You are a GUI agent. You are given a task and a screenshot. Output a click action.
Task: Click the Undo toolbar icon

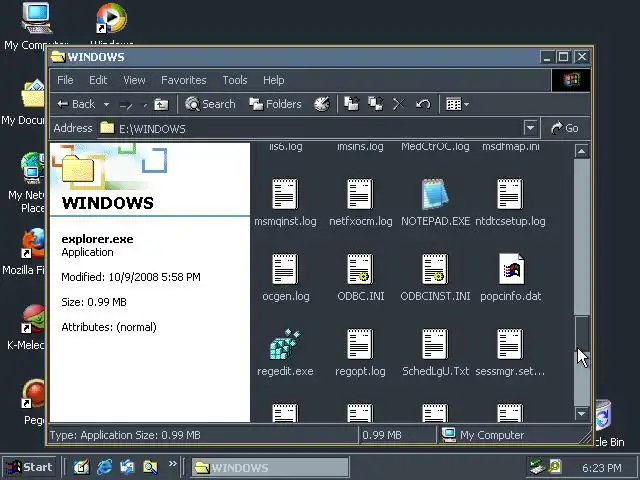pyautogui.click(x=423, y=104)
